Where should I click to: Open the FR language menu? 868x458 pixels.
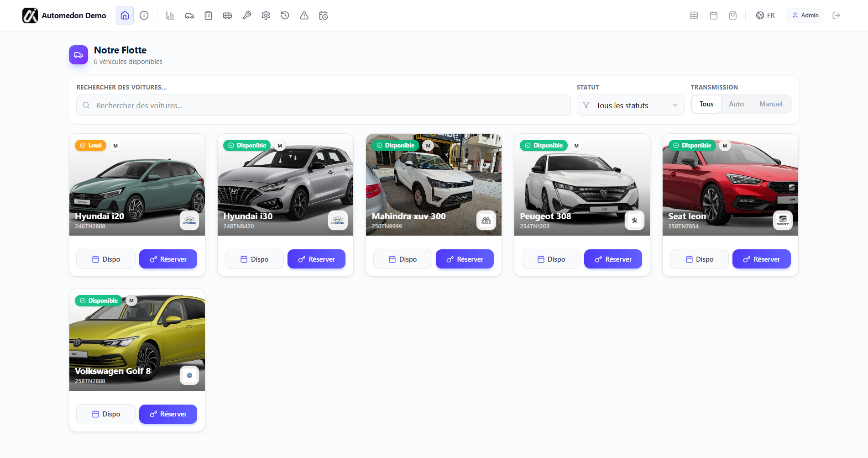tap(765, 15)
